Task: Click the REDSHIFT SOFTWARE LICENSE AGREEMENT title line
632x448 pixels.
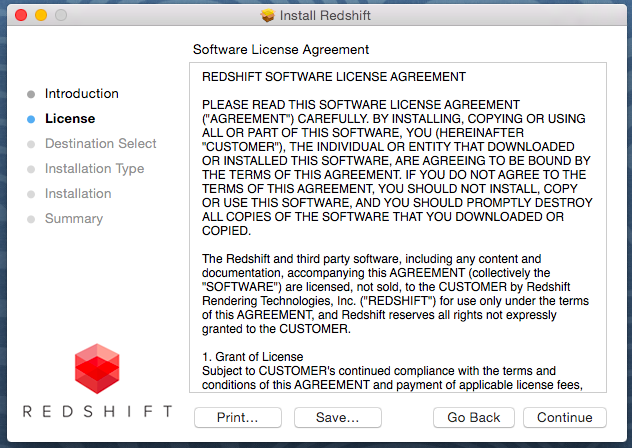Action: 334,77
